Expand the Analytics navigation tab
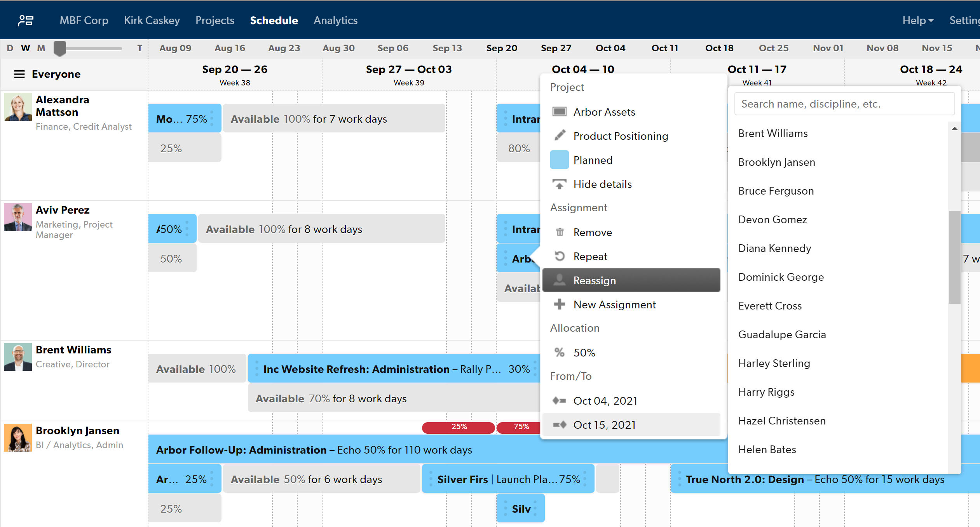This screenshot has width=980, height=527. (x=335, y=20)
